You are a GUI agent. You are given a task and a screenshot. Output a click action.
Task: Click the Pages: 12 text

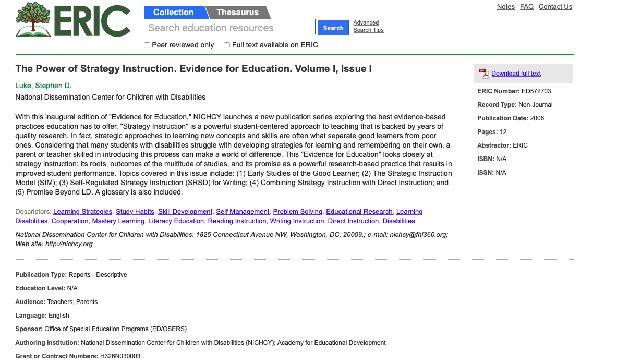click(492, 132)
